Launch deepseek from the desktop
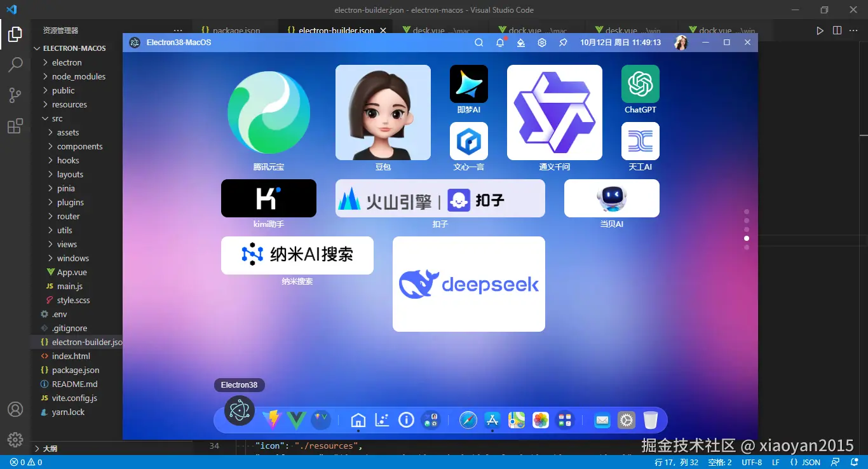The image size is (868, 469). pos(468,283)
